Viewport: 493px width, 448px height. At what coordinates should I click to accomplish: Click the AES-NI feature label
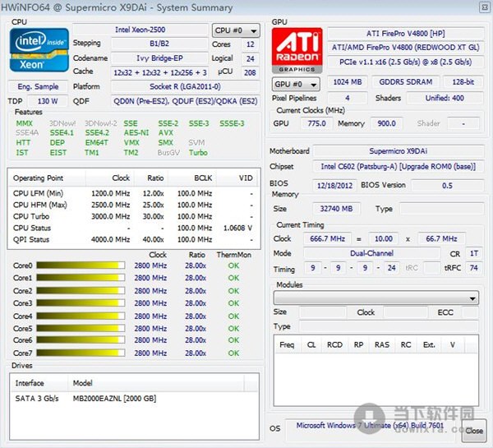point(136,133)
